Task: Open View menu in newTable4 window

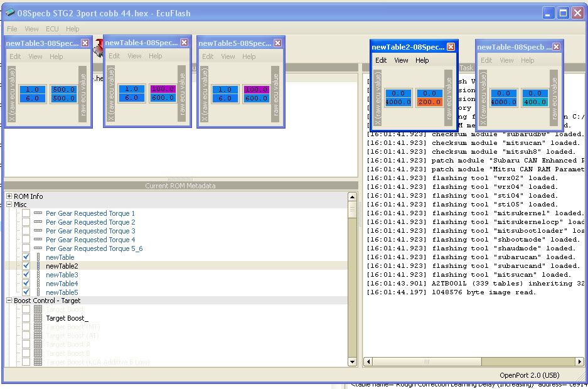Action: 134,56
